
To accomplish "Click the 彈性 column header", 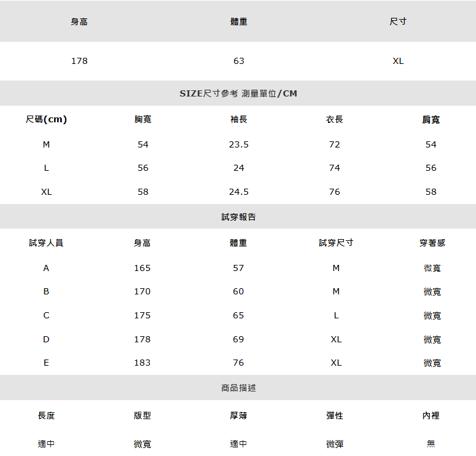I will (x=335, y=415).
